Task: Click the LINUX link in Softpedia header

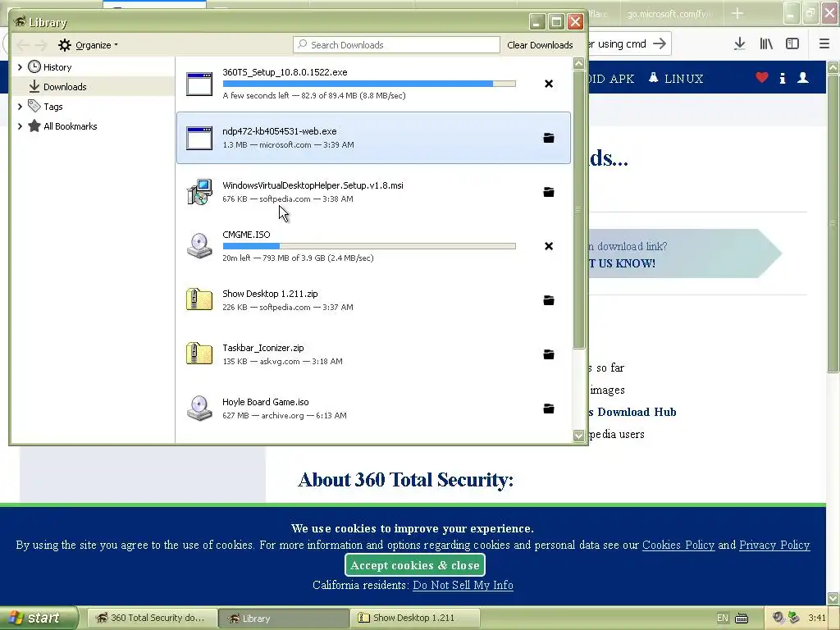Action: pos(676,78)
